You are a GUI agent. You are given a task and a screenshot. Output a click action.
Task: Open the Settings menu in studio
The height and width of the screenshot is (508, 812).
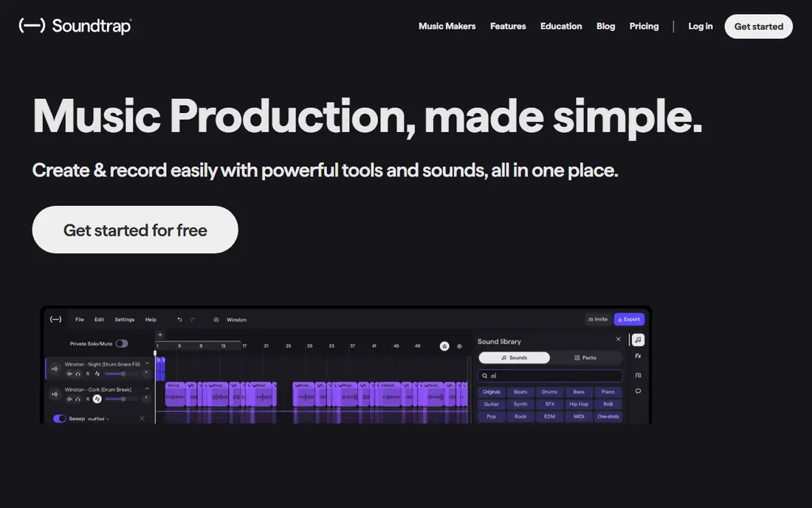tap(124, 320)
